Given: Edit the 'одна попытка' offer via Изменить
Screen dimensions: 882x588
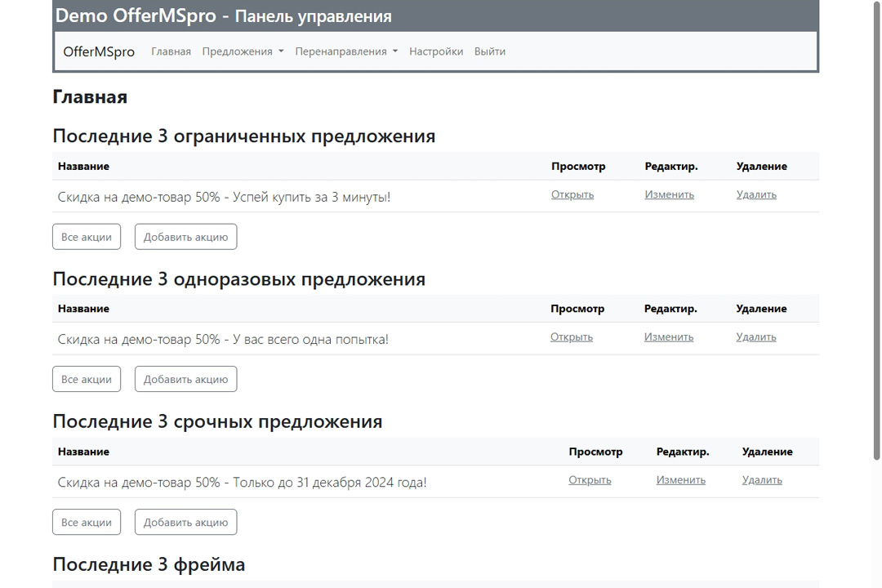Looking at the screenshot, I should pyautogui.click(x=669, y=337).
